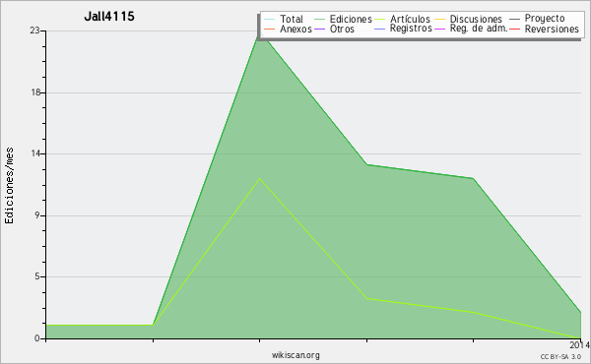
Task: Click the y-axis value 0
Action: tap(37, 338)
